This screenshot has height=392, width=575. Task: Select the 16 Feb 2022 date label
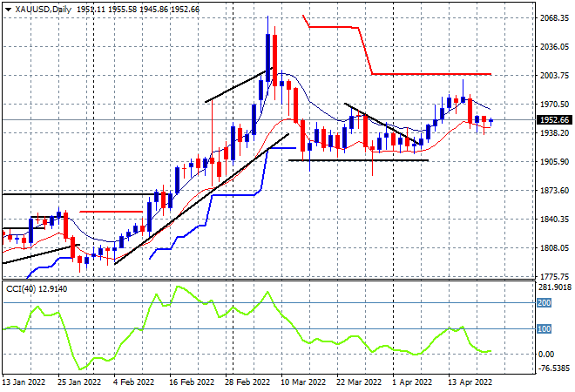point(192,382)
